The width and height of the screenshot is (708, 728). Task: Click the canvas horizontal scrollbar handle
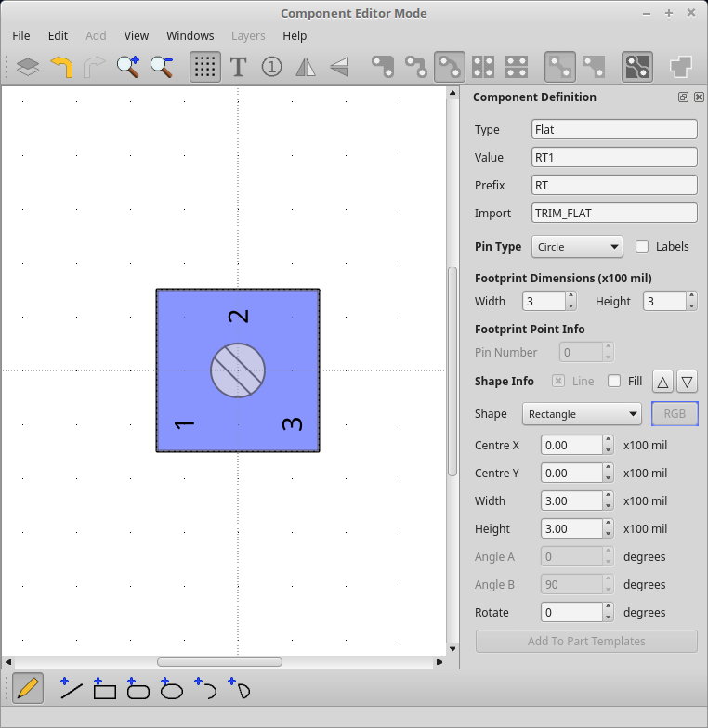[219, 662]
